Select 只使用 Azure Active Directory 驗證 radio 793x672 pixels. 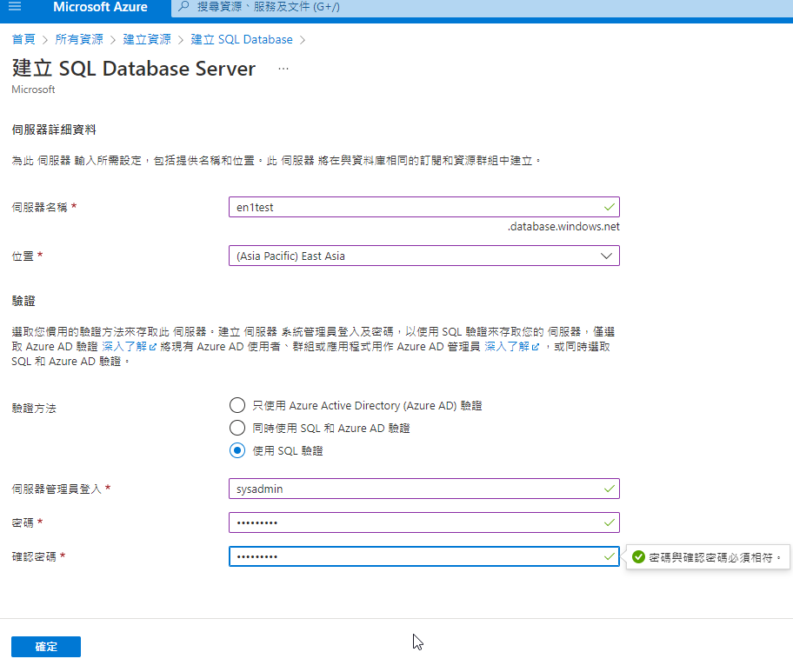237,405
